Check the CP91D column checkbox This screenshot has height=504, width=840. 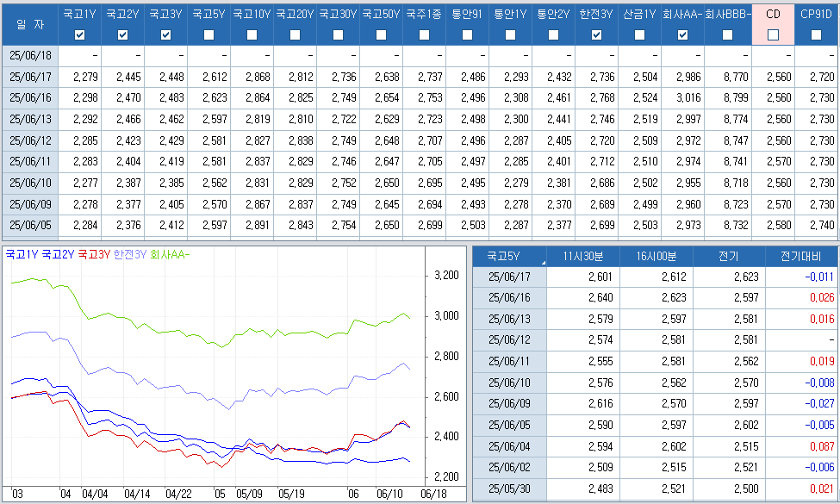(816, 34)
